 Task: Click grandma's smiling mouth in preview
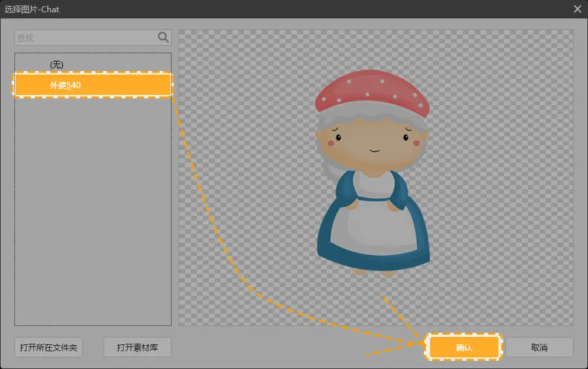[374, 149]
